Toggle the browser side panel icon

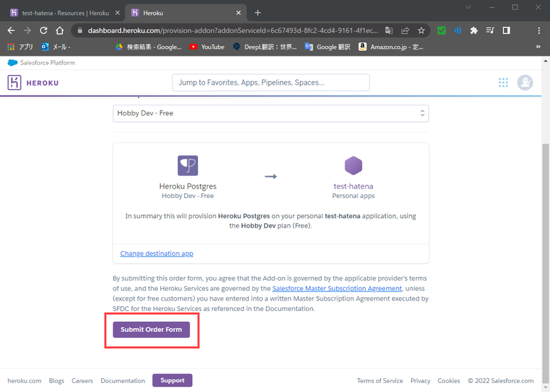click(506, 30)
